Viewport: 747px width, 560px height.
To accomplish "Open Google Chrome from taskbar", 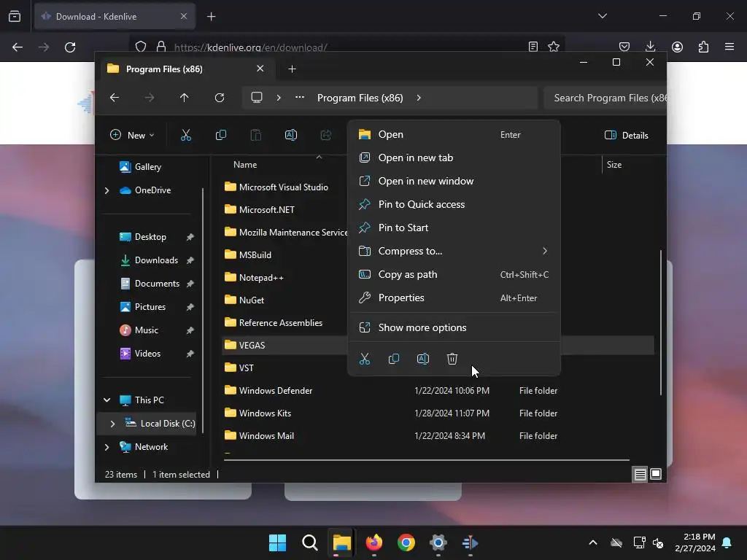I will tap(406, 542).
